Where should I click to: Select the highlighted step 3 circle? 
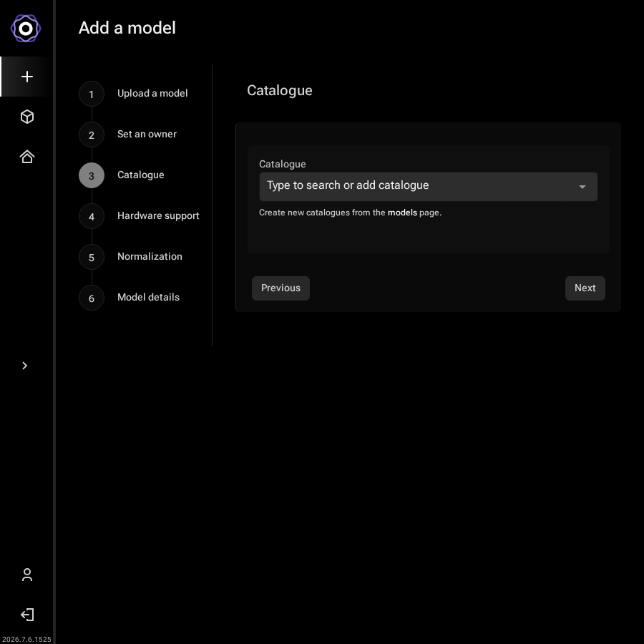(x=92, y=175)
